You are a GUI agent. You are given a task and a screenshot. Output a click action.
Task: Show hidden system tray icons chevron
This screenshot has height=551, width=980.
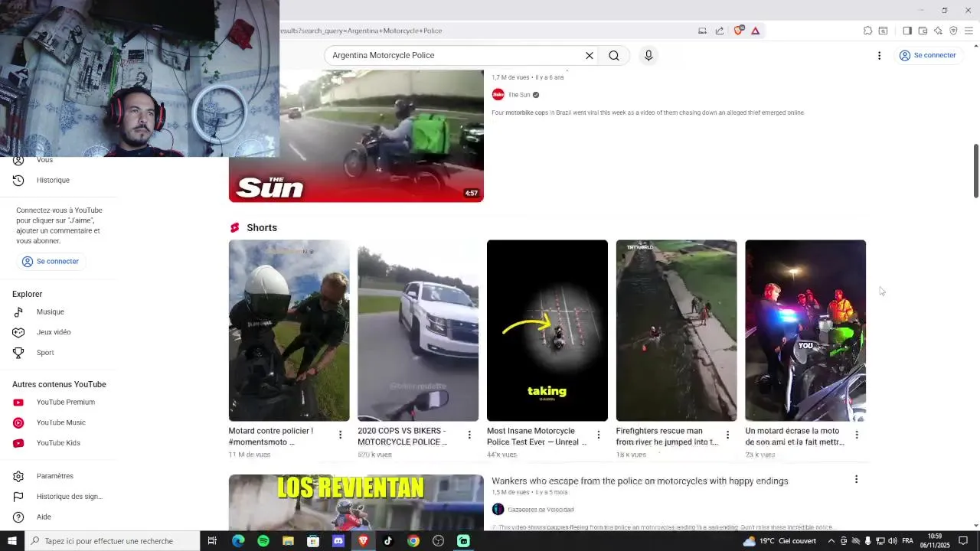[831, 541]
